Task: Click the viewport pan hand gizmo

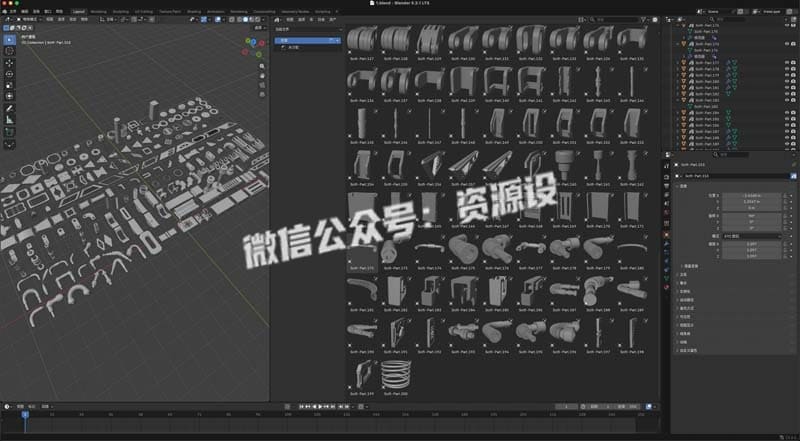Action: pos(262,76)
